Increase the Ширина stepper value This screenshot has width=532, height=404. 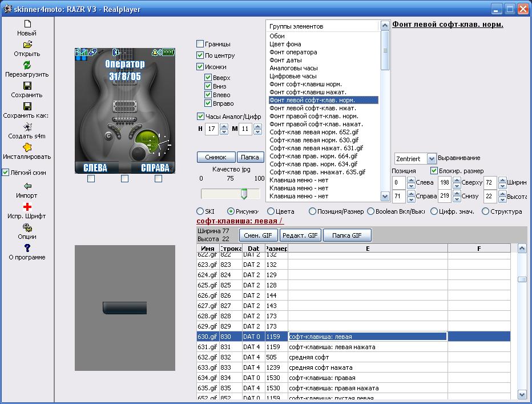(x=503, y=180)
